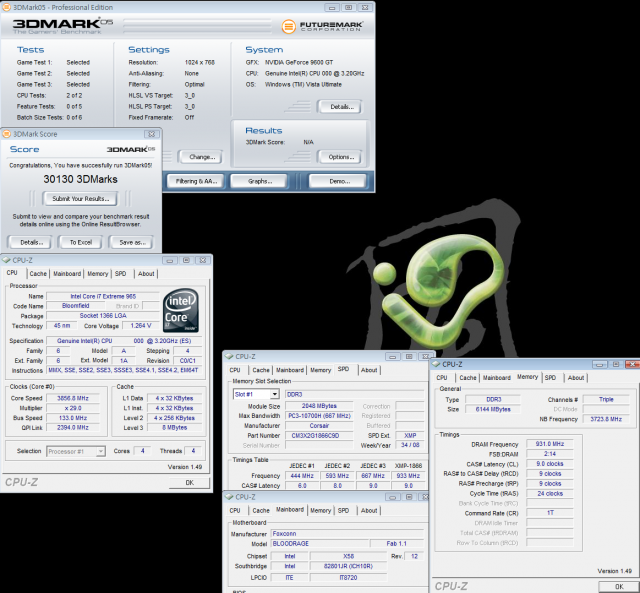640x593 pixels.
Task: Click the Corsair manufacturer field
Action: click(x=319, y=426)
